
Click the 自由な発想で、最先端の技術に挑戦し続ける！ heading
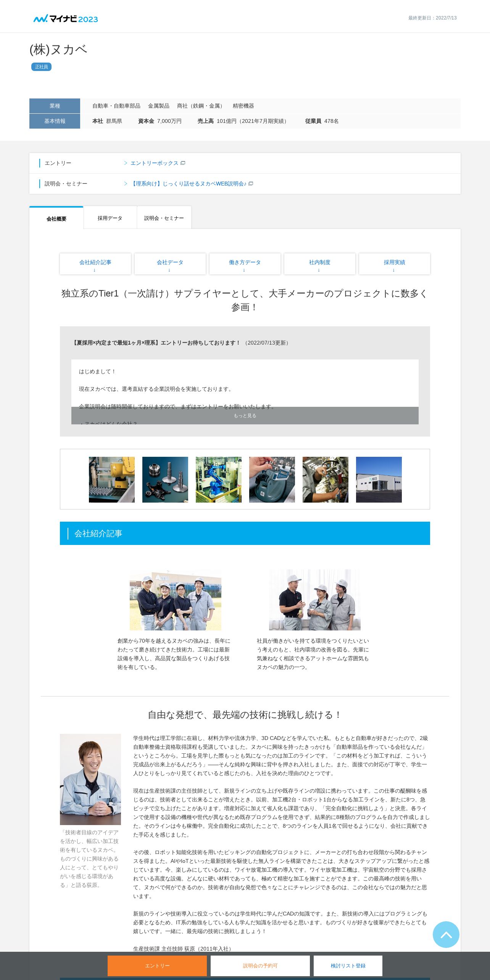click(x=245, y=715)
